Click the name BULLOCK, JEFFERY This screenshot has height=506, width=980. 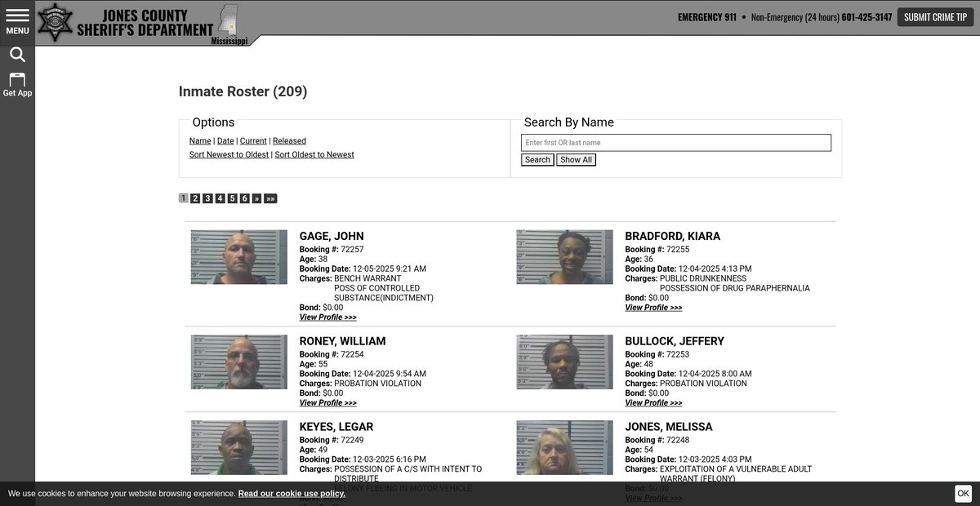pos(675,341)
